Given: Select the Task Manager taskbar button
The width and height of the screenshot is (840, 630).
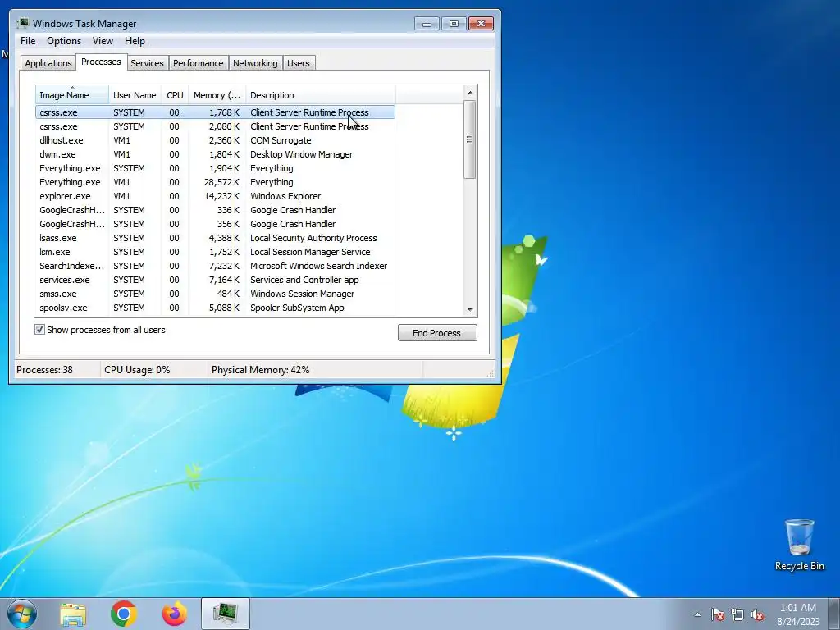Looking at the screenshot, I should (x=226, y=614).
